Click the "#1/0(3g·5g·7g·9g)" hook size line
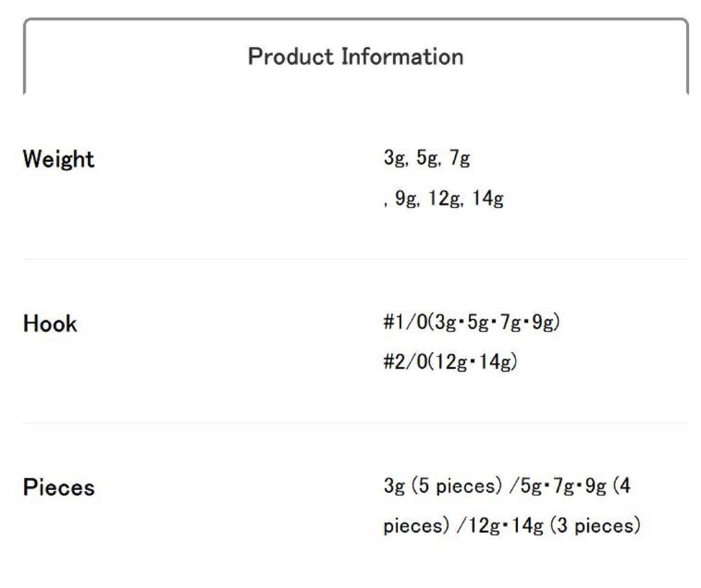Screen dimensions: 701x588 pyautogui.click(x=471, y=322)
